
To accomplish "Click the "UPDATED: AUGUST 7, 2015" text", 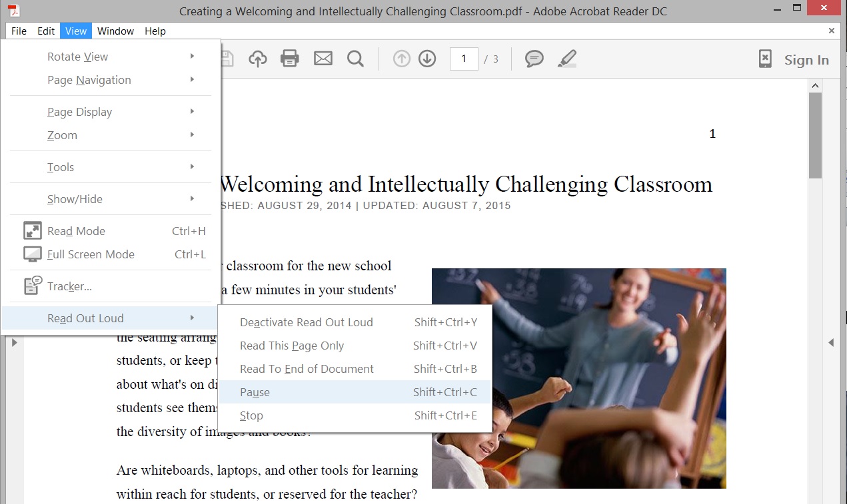I will coord(436,206).
